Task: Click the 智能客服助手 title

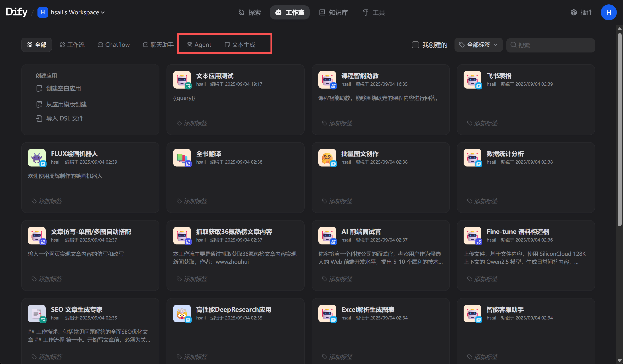Action: click(505, 310)
